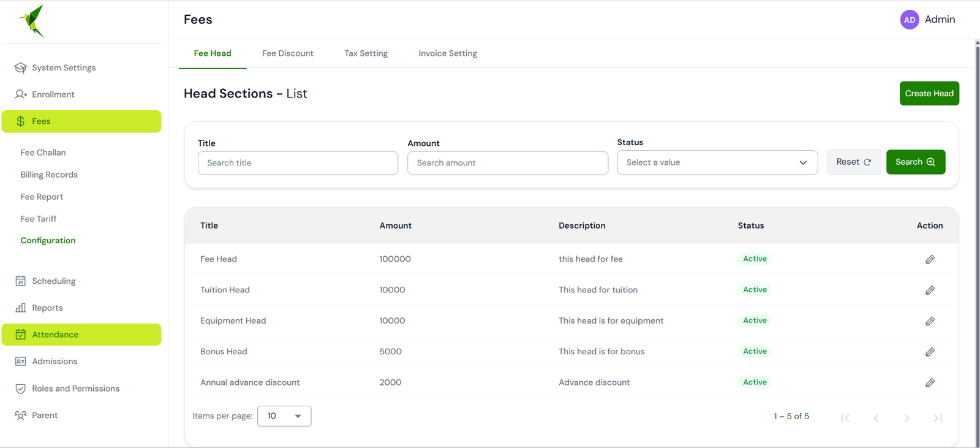Open Fee Challan submenu item

(x=43, y=153)
